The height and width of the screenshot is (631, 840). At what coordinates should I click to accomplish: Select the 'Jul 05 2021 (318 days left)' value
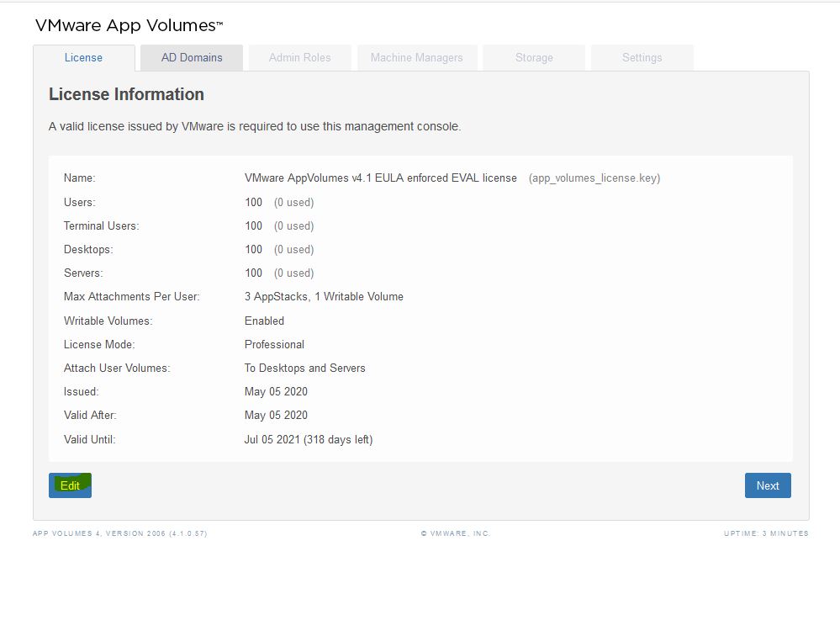pos(309,440)
